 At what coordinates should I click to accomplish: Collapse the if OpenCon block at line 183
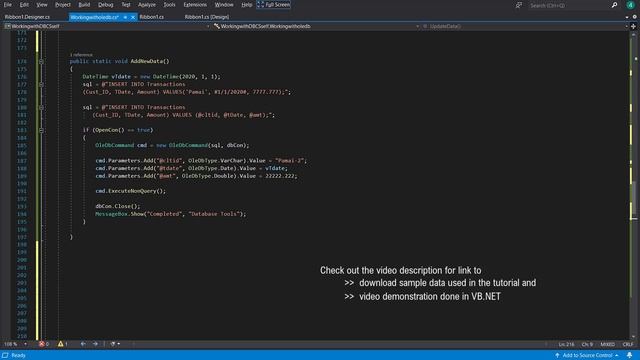click(x=41, y=130)
